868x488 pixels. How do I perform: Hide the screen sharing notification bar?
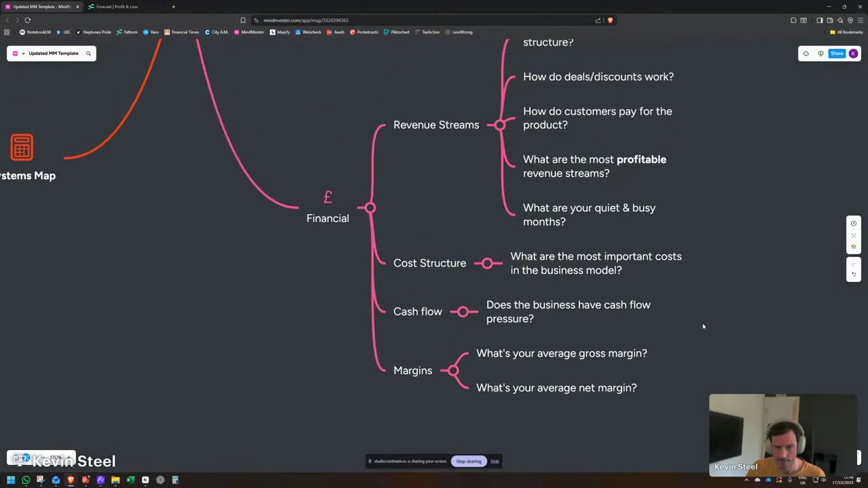(494, 461)
